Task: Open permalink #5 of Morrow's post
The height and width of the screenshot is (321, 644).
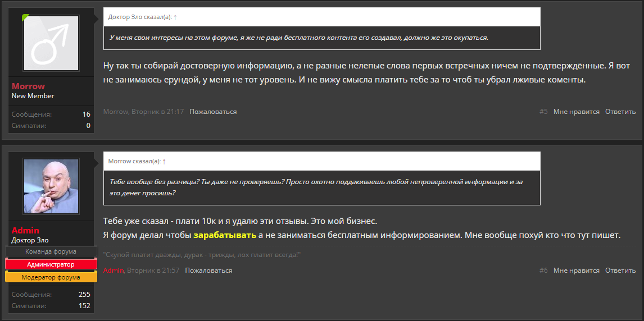Action: (543, 112)
